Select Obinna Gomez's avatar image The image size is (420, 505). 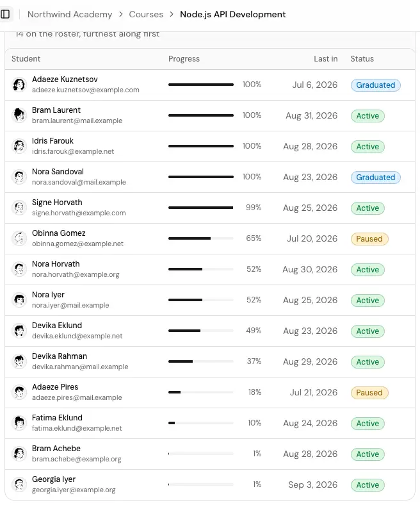[19, 238]
